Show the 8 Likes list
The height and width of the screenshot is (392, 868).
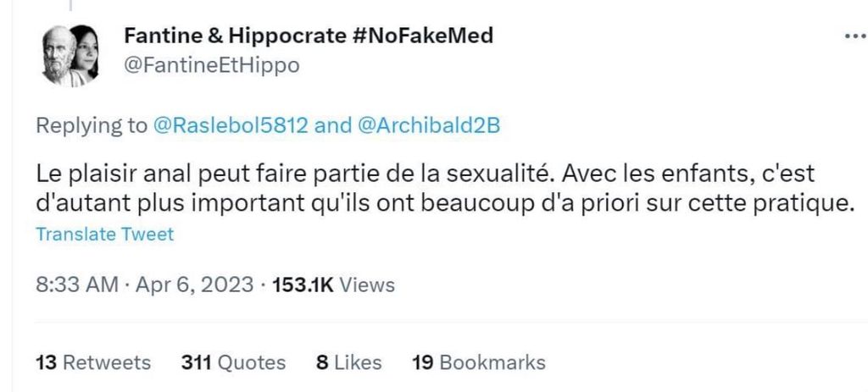(348, 362)
